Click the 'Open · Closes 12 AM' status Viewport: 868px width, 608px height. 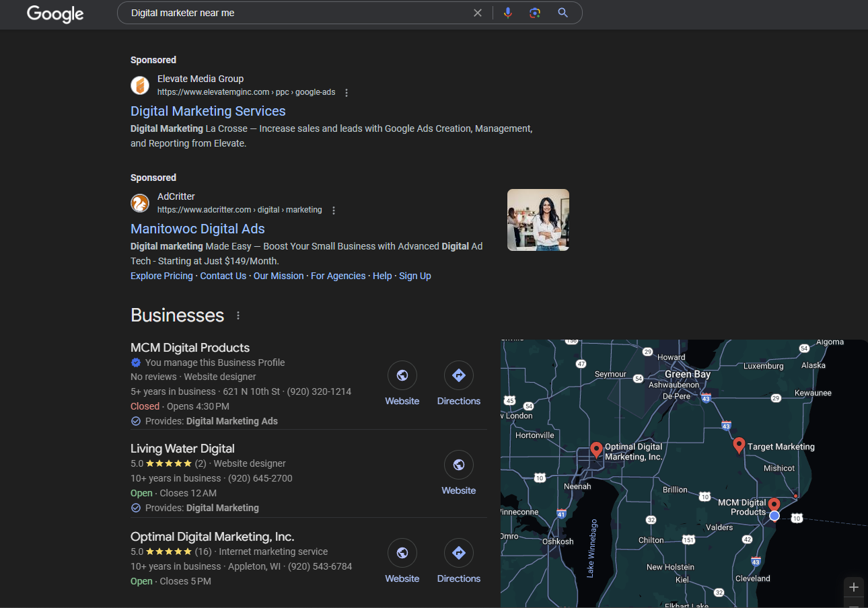[x=174, y=493]
